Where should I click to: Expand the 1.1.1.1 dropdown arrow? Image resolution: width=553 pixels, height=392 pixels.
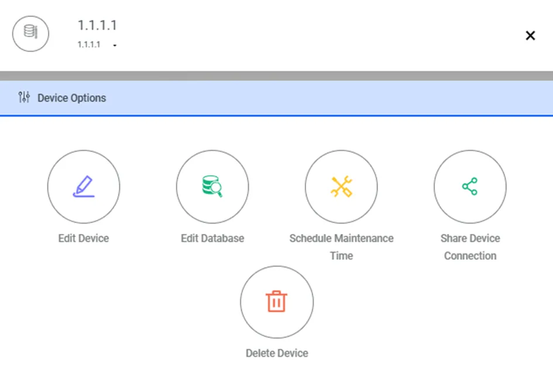[115, 45]
